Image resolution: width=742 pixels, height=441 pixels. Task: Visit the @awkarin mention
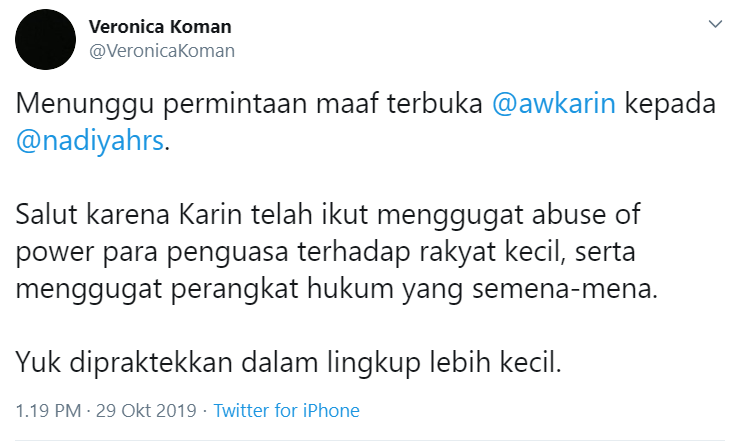point(554,103)
